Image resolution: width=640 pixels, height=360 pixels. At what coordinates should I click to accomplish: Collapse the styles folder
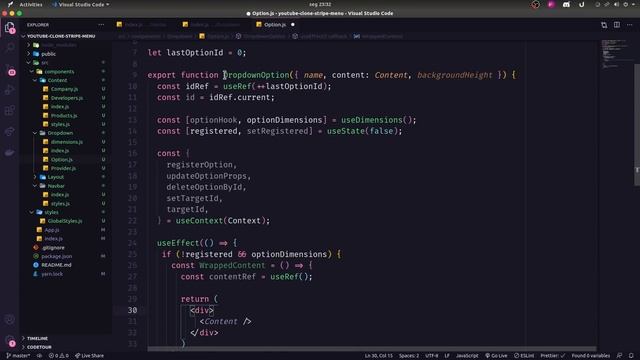[x=51, y=212]
